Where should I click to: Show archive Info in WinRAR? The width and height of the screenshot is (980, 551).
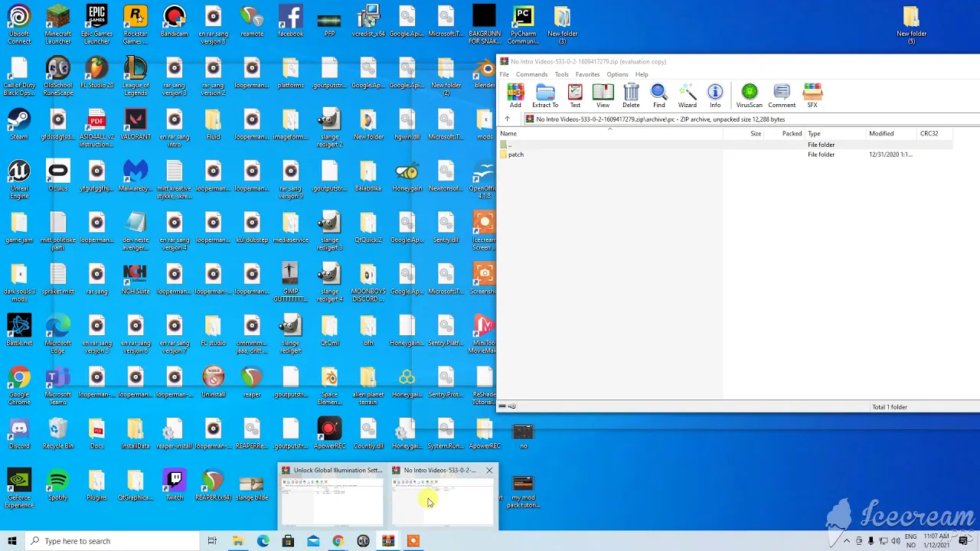(x=715, y=96)
